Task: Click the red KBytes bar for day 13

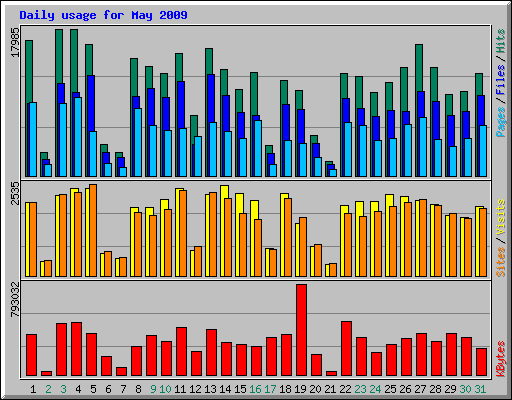Action: pos(212,353)
